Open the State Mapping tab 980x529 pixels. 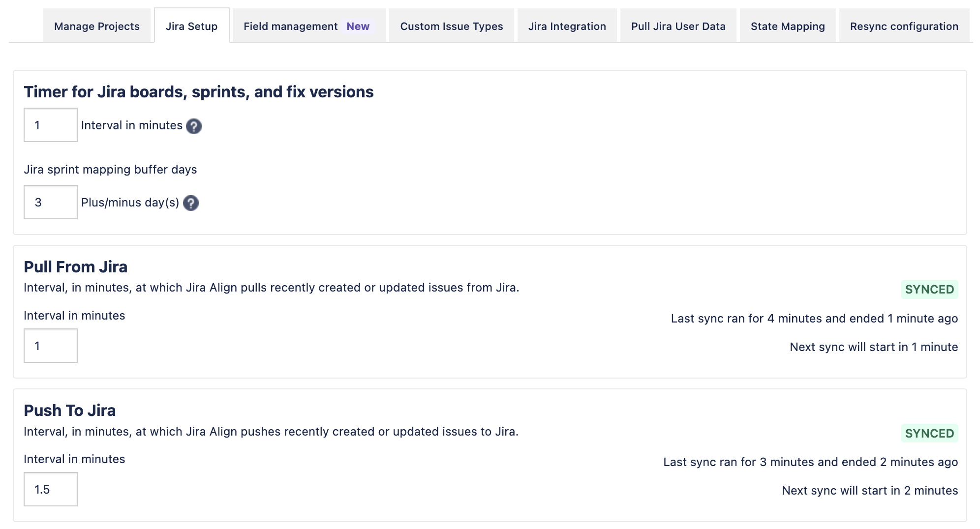[787, 26]
